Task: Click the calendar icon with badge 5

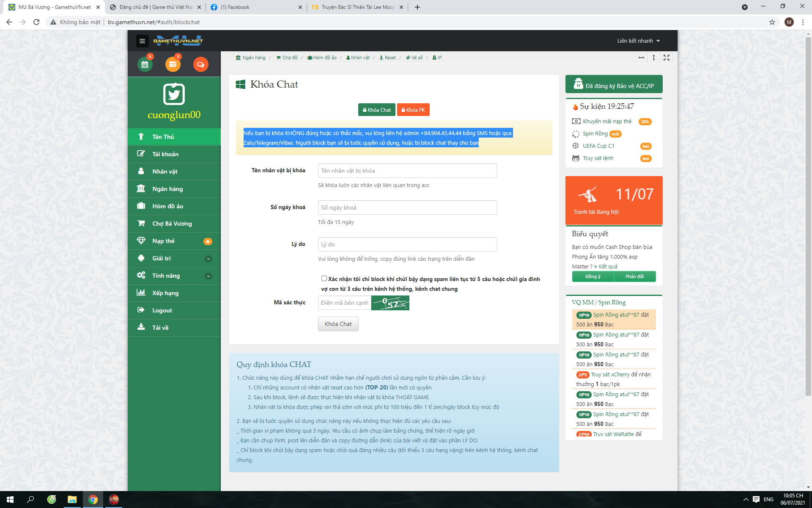Action: 145,64
